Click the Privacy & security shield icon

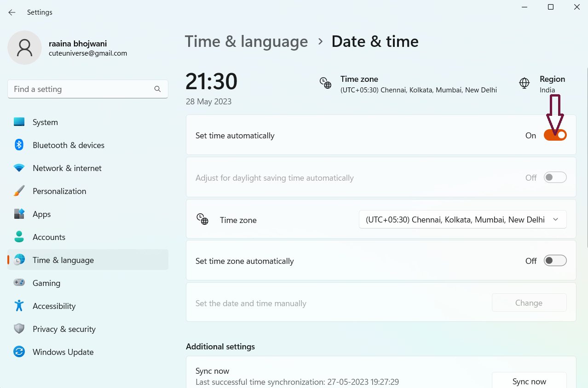tap(19, 329)
